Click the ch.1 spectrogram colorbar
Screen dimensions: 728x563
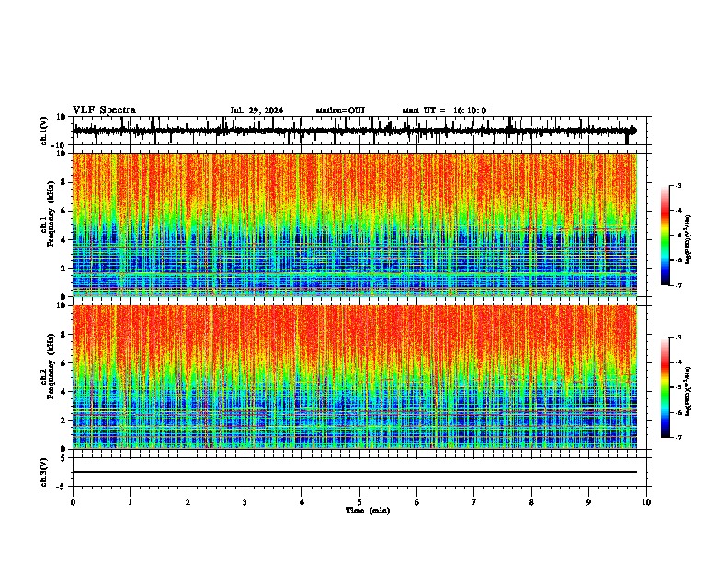(x=665, y=236)
